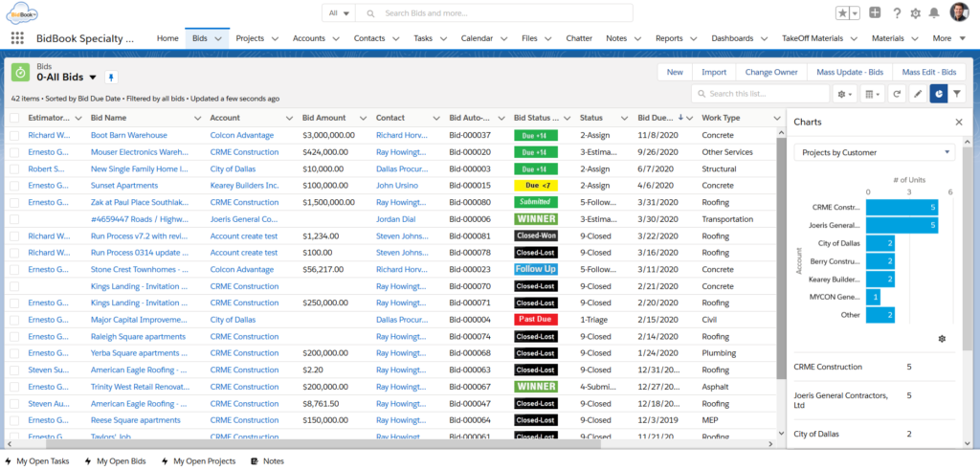Open the Setup gear icon in header
The height and width of the screenshot is (471, 980).
click(916, 13)
